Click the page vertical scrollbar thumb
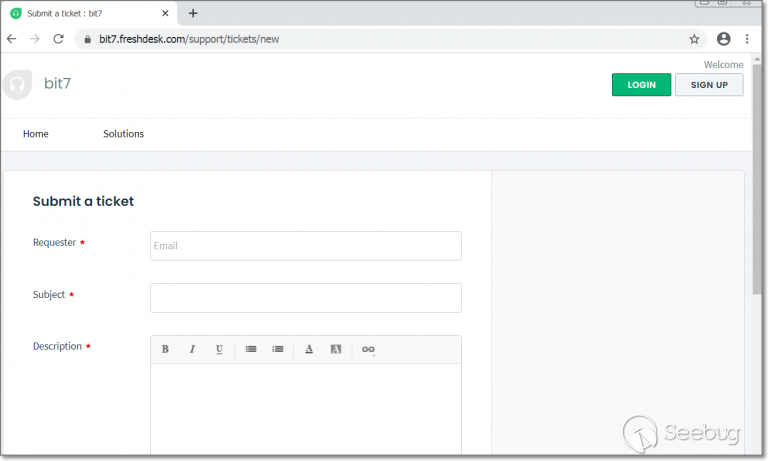This screenshot has width=768, height=461. 757,179
